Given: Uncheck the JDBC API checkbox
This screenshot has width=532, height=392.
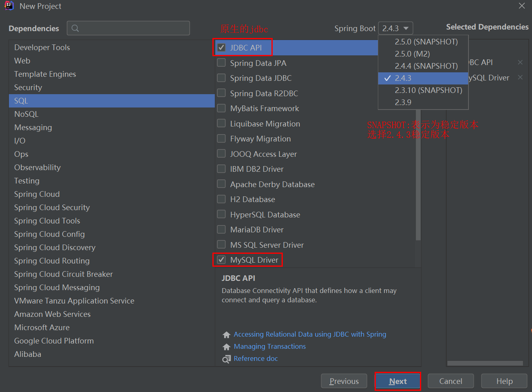Looking at the screenshot, I should tap(221, 47).
